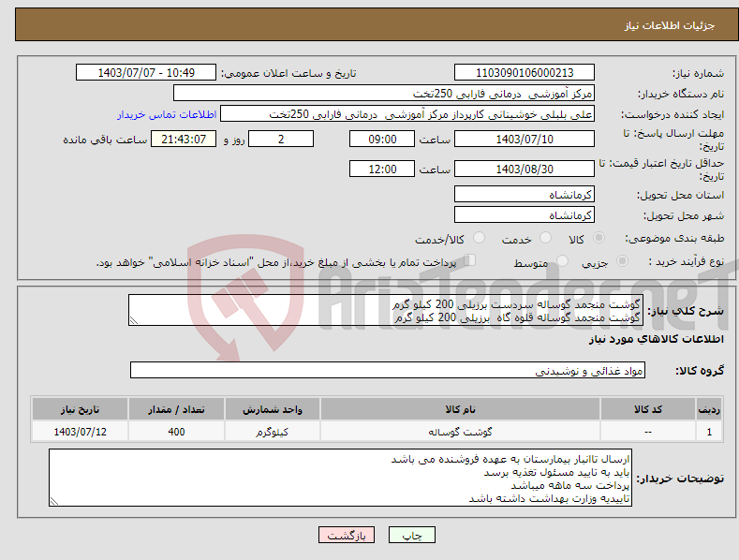
Task: Click the delivery province field کرمانشاه
Action: click(x=525, y=194)
